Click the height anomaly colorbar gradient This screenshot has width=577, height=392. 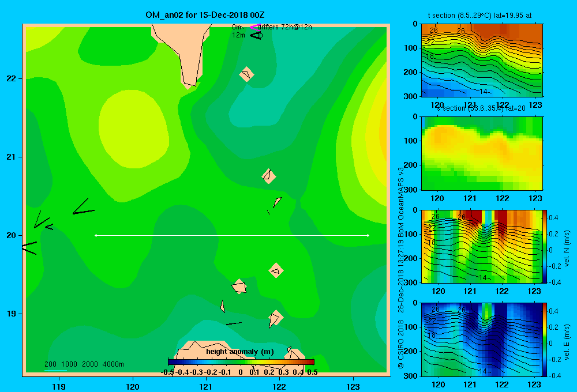[241, 362]
